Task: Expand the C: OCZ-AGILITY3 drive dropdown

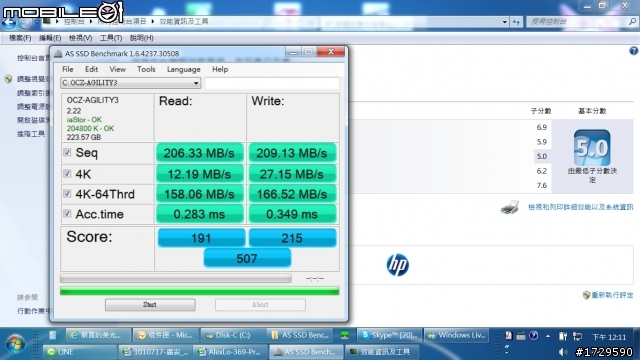Action: click(x=196, y=83)
